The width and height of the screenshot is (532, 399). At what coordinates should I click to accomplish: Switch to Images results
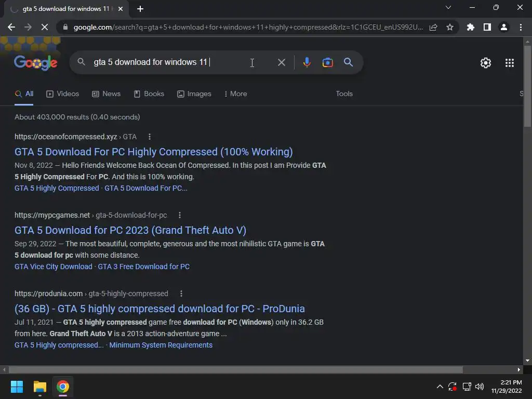tap(194, 94)
